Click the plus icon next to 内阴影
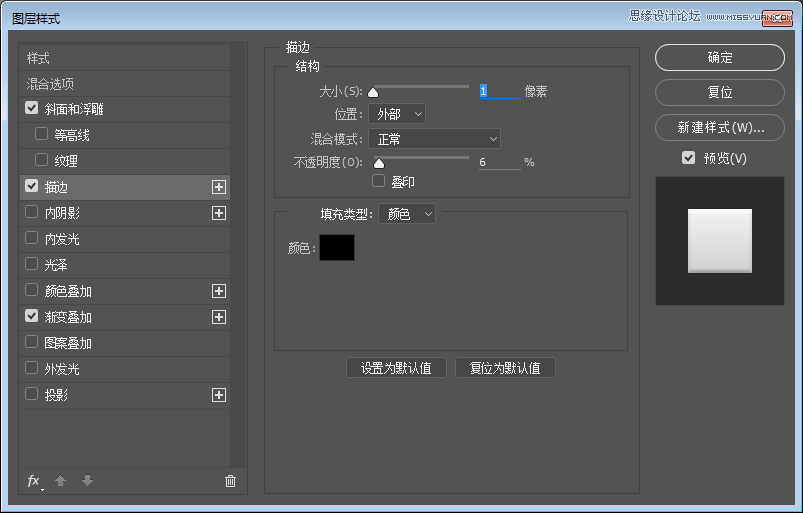Image resolution: width=803 pixels, height=513 pixels. tap(219, 213)
